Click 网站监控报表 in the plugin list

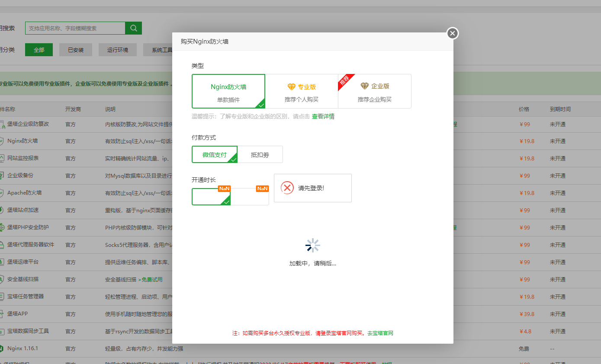[x=23, y=159]
